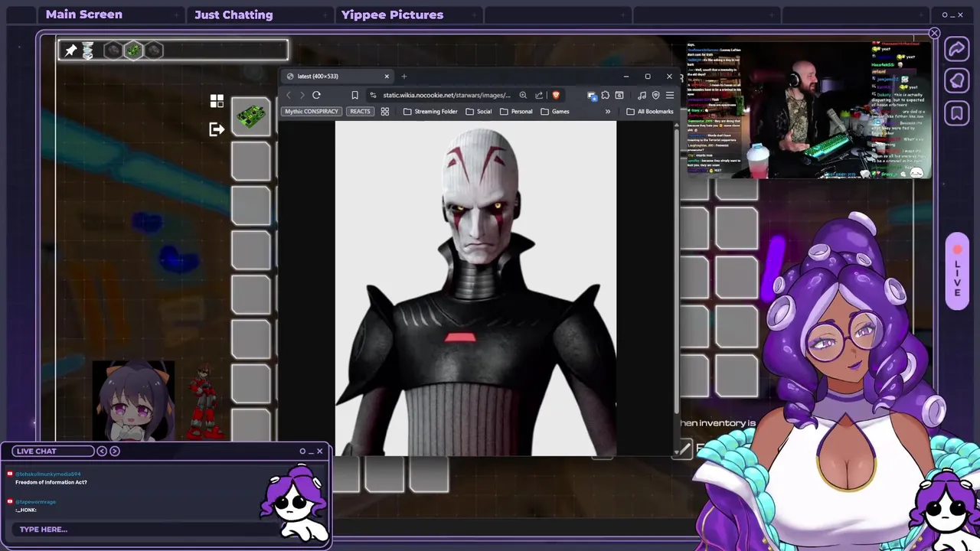Expand the hidden bookmarks chevron
980x551 pixels.
[x=608, y=112]
